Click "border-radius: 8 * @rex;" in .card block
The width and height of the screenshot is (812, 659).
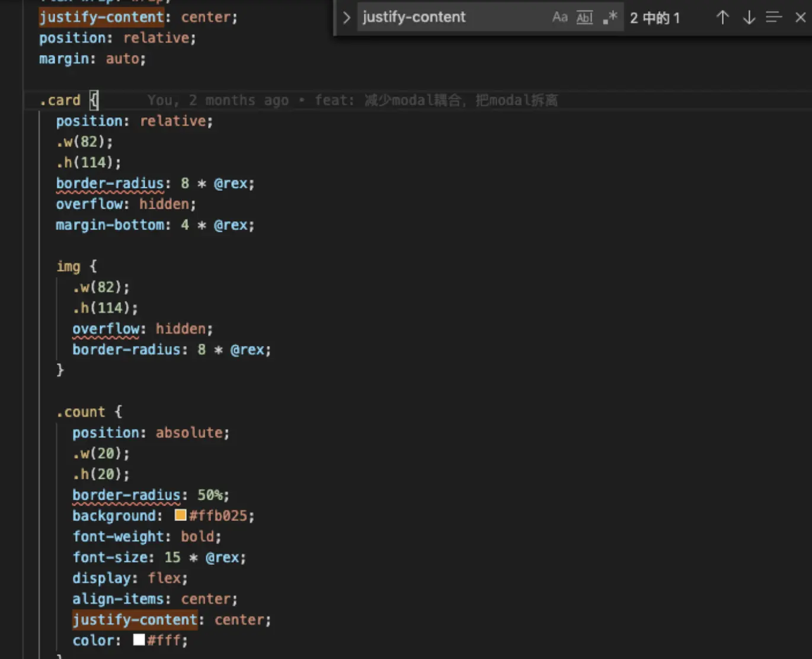(x=155, y=183)
